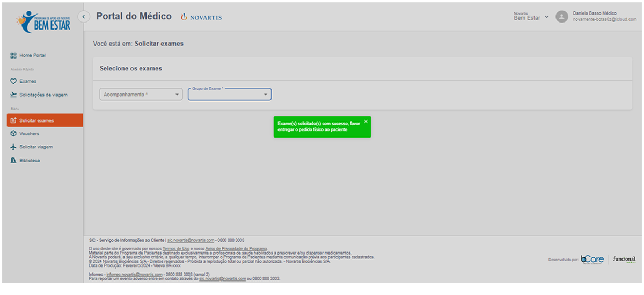Click the user avatar icon
The height and width of the screenshot is (295, 644).
pos(561,17)
